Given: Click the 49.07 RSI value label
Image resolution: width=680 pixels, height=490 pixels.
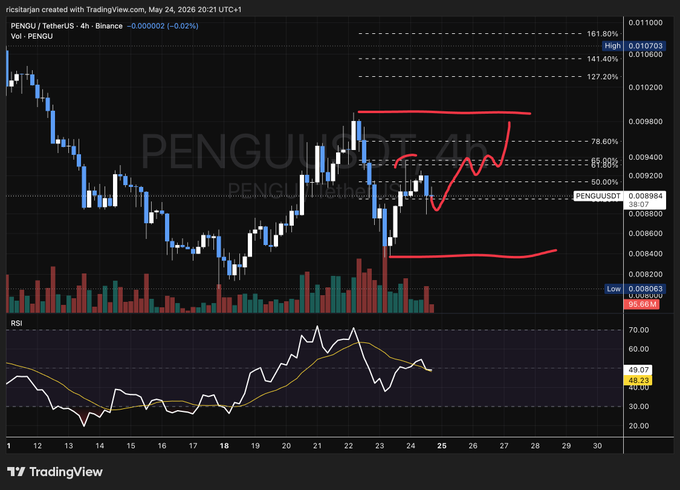Looking at the screenshot, I should 638,370.
